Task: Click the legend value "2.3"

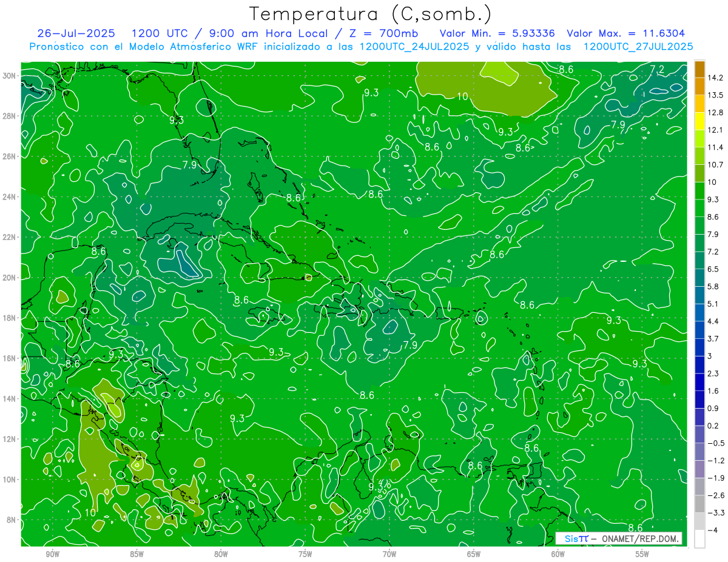Action: coord(713,373)
